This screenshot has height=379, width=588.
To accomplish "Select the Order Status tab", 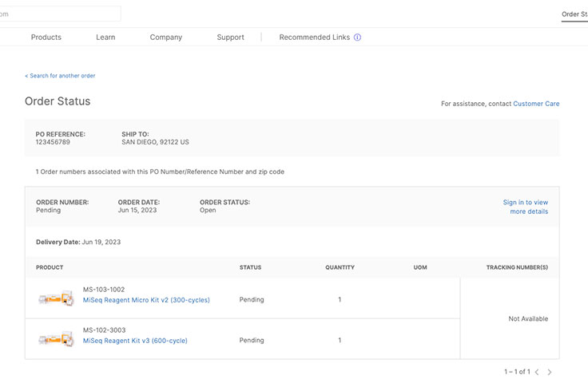I will [x=574, y=14].
